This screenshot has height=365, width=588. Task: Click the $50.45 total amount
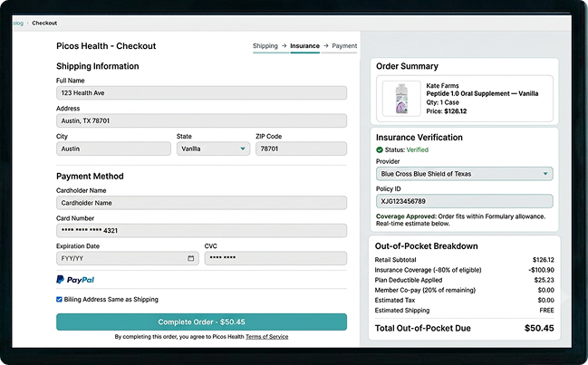(x=539, y=328)
